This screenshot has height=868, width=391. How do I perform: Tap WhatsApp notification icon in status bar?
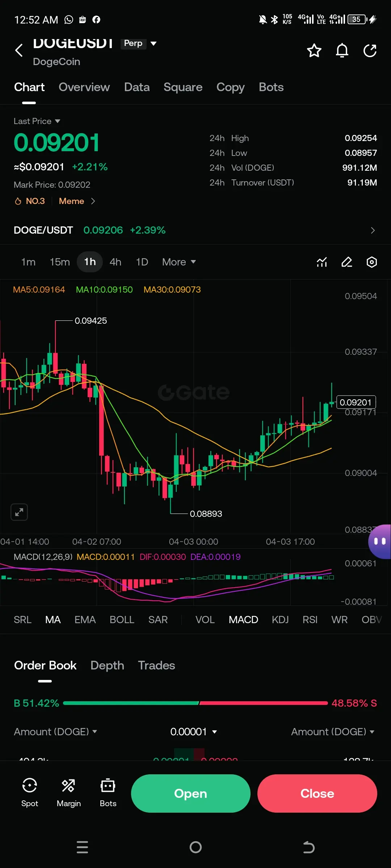(x=68, y=20)
